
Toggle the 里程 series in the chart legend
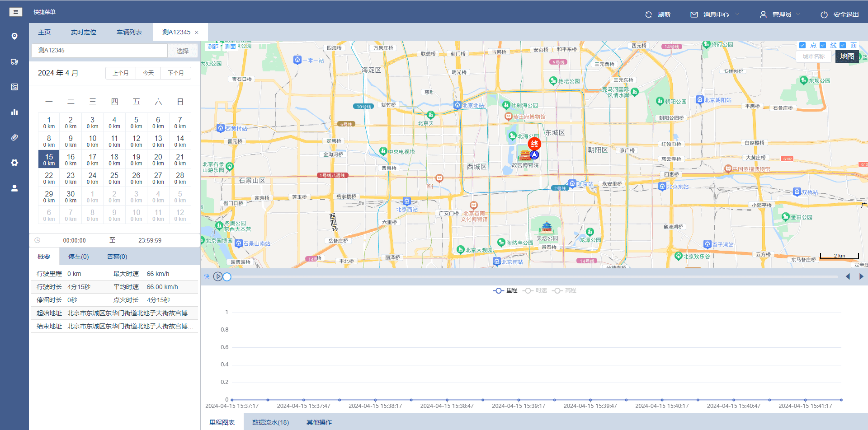point(505,290)
